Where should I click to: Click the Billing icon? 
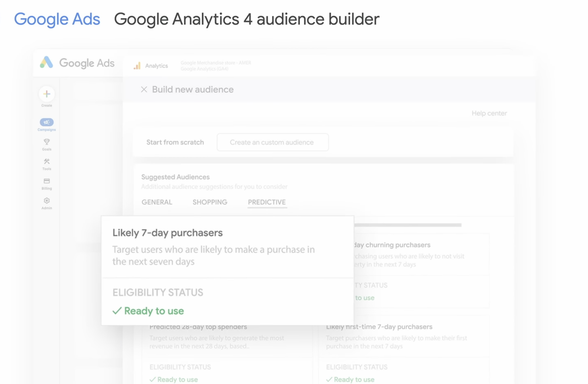pyautogui.click(x=46, y=181)
